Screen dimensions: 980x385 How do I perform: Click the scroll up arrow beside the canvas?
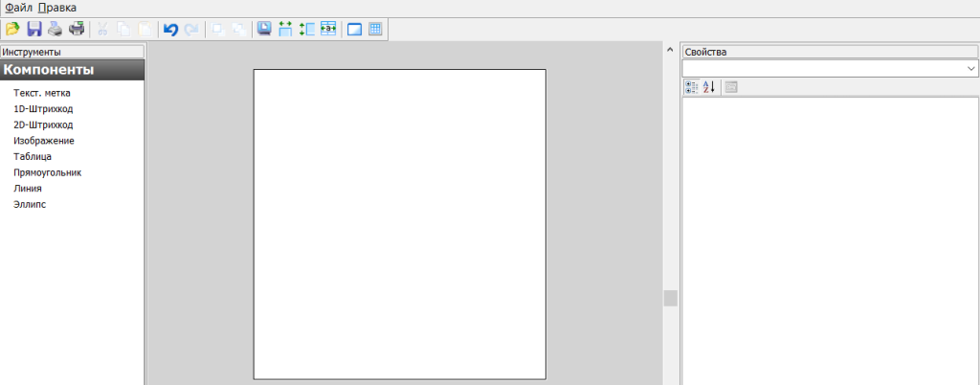[x=670, y=50]
